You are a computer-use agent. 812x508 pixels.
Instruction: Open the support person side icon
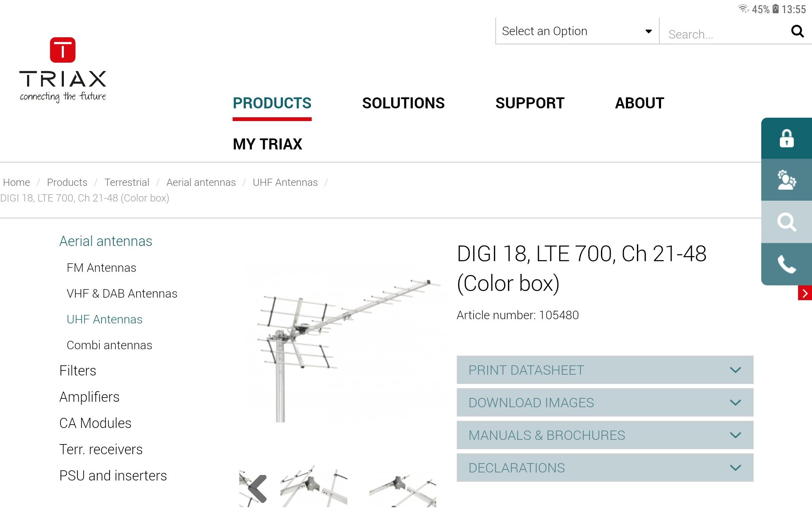[x=787, y=180]
